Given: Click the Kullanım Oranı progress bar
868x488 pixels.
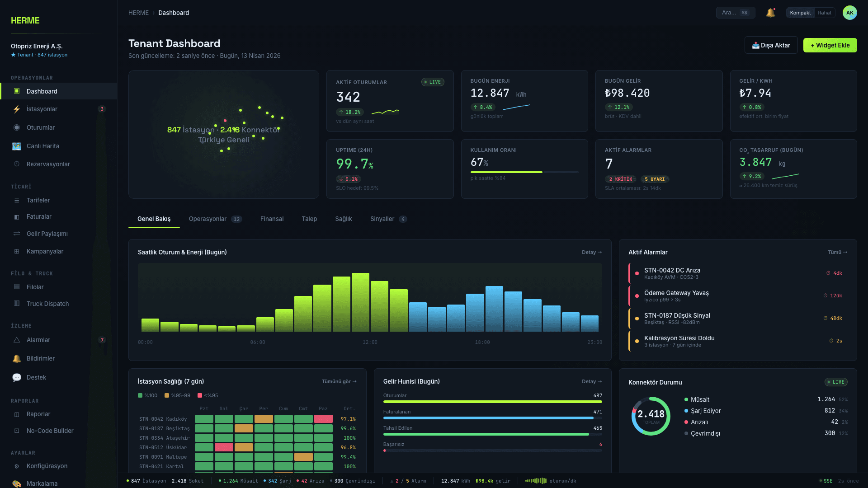Looking at the screenshot, I should point(524,172).
